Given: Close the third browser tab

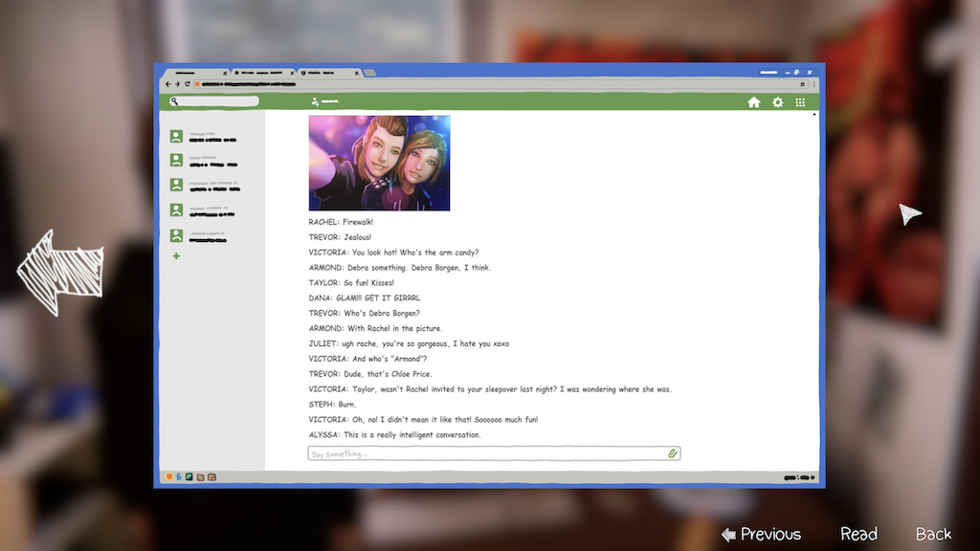Looking at the screenshot, I should click(x=357, y=73).
